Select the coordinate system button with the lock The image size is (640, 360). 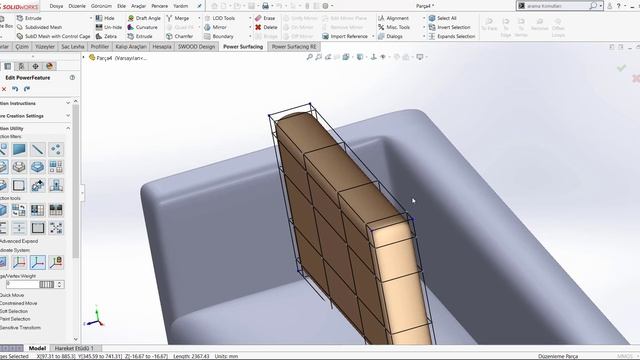click(56, 262)
